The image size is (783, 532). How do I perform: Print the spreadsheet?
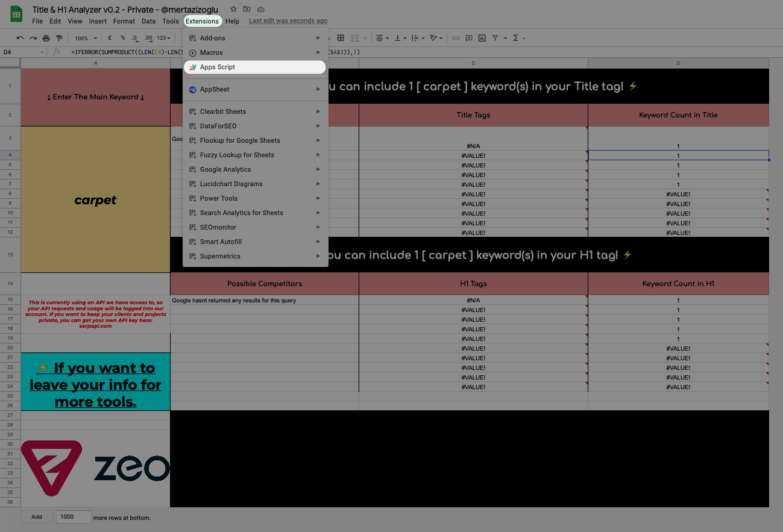click(x=46, y=38)
